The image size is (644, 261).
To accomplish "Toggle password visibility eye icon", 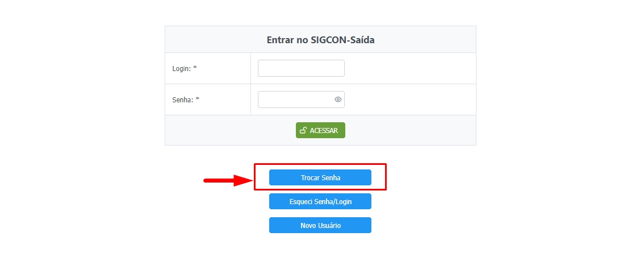I will tap(338, 100).
